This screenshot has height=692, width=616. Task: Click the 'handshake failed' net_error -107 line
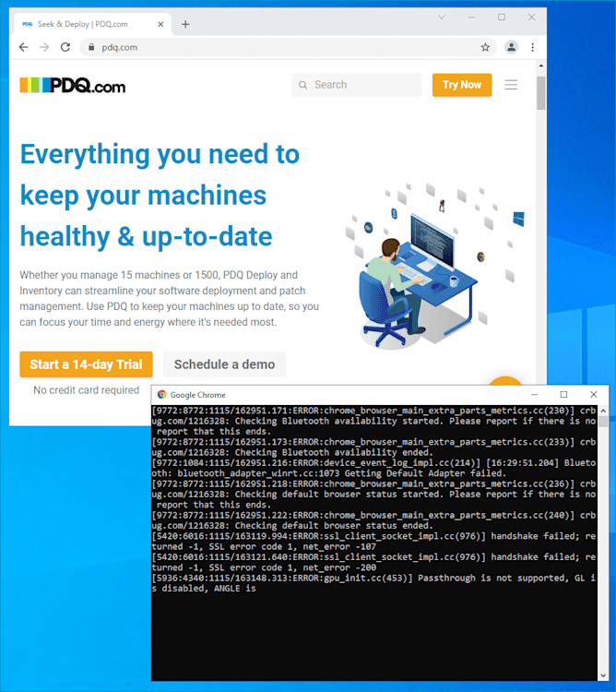pos(373,542)
